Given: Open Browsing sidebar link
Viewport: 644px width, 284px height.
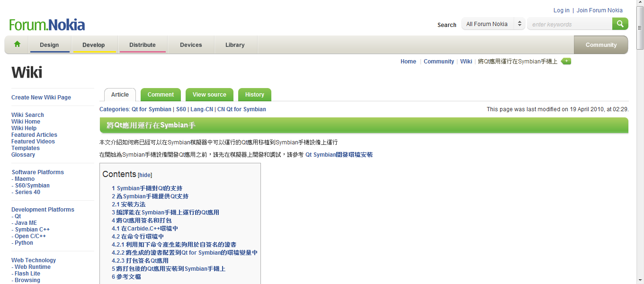Looking at the screenshot, I should [27, 280].
